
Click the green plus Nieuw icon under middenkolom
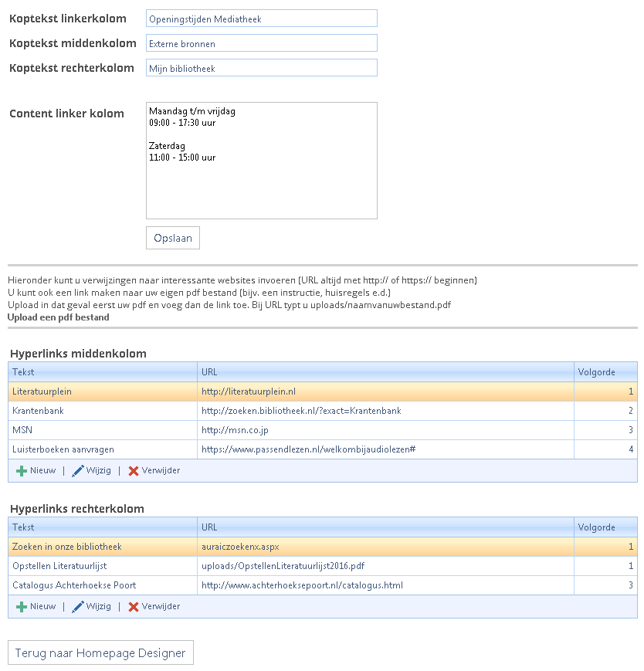tap(22, 470)
